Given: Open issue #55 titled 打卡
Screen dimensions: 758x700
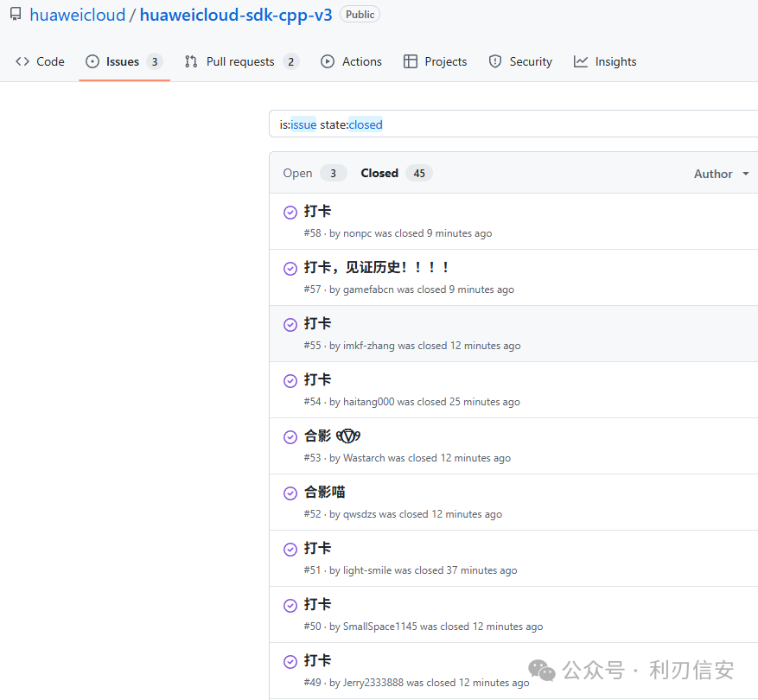Looking at the screenshot, I should click(317, 323).
